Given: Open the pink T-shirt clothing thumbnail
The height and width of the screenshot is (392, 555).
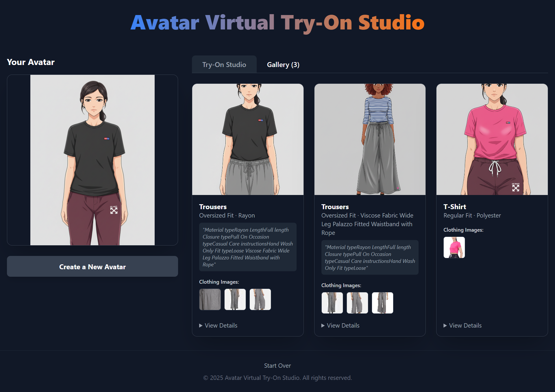Looking at the screenshot, I should tap(454, 248).
